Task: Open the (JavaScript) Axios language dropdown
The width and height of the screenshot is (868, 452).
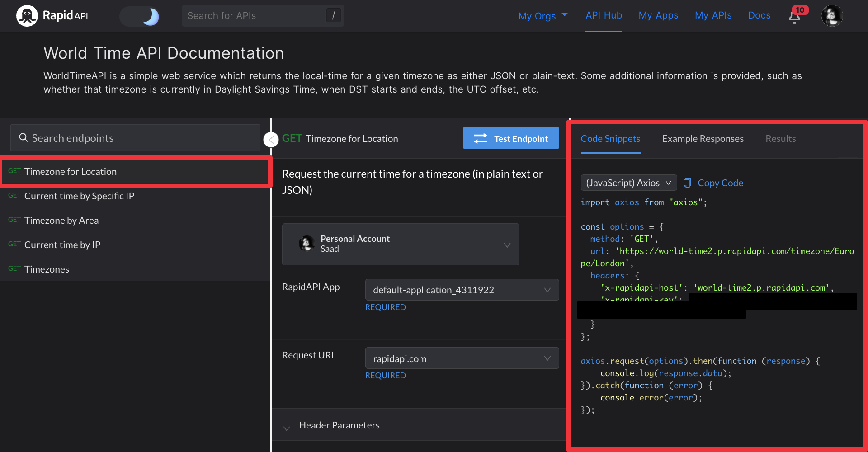Action: click(629, 183)
